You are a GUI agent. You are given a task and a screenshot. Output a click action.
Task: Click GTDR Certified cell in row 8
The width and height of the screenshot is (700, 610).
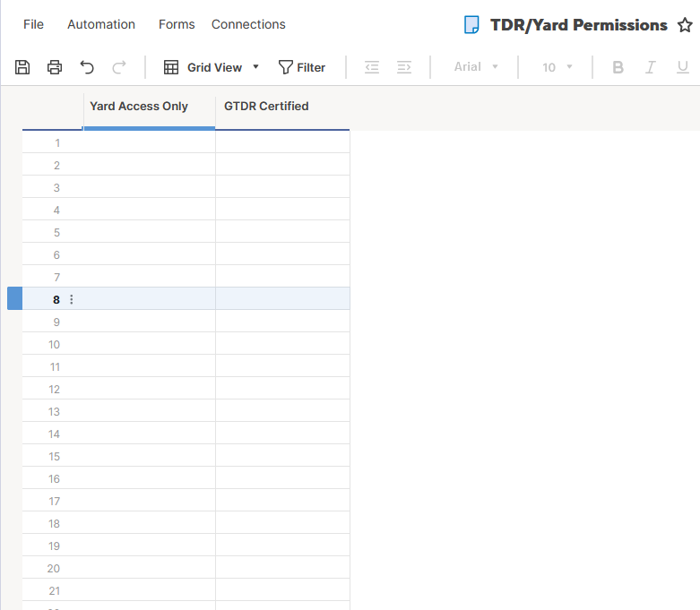pyautogui.click(x=282, y=298)
